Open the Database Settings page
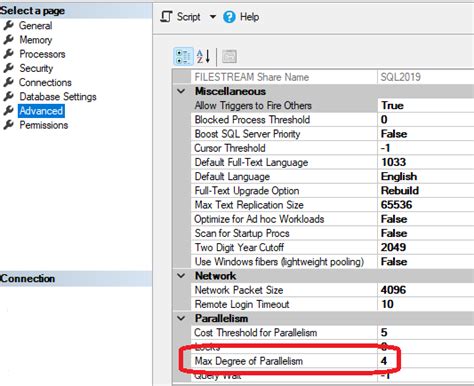This screenshot has height=386, width=474. (58, 97)
